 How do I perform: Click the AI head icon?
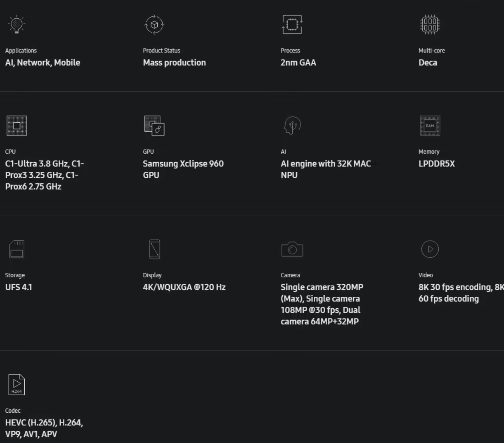pyautogui.click(x=292, y=126)
